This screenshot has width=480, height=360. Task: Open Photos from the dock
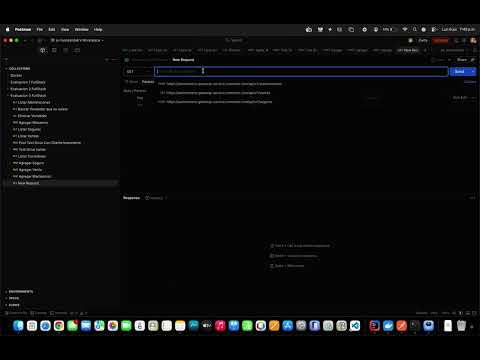pyautogui.click(x=113, y=326)
